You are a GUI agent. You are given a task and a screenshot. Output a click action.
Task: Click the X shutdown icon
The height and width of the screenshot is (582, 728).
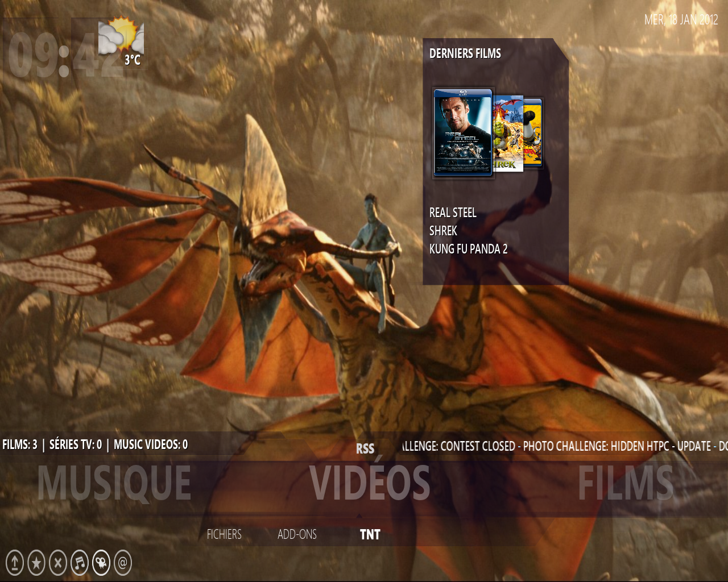click(x=58, y=563)
